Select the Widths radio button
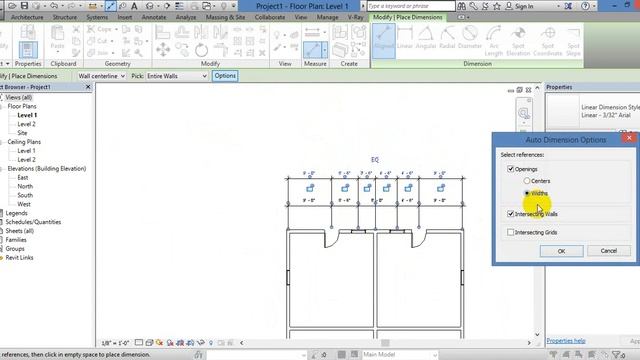640x360 pixels. [x=527, y=193]
